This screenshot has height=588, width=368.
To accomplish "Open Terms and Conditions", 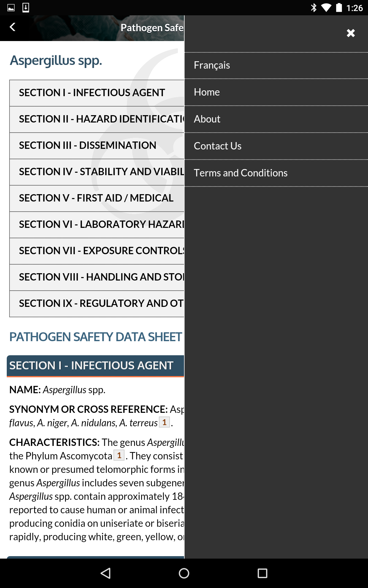I will pos(276,173).
